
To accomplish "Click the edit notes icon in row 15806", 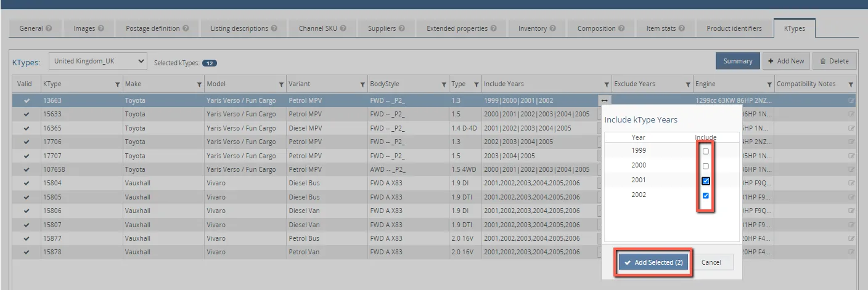I will 851,211.
